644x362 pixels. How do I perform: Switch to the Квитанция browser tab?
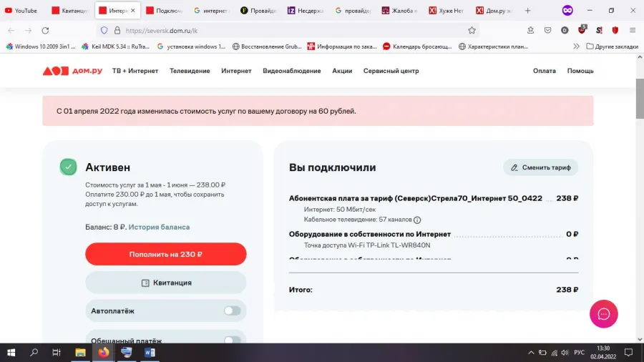[x=70, y=11]
